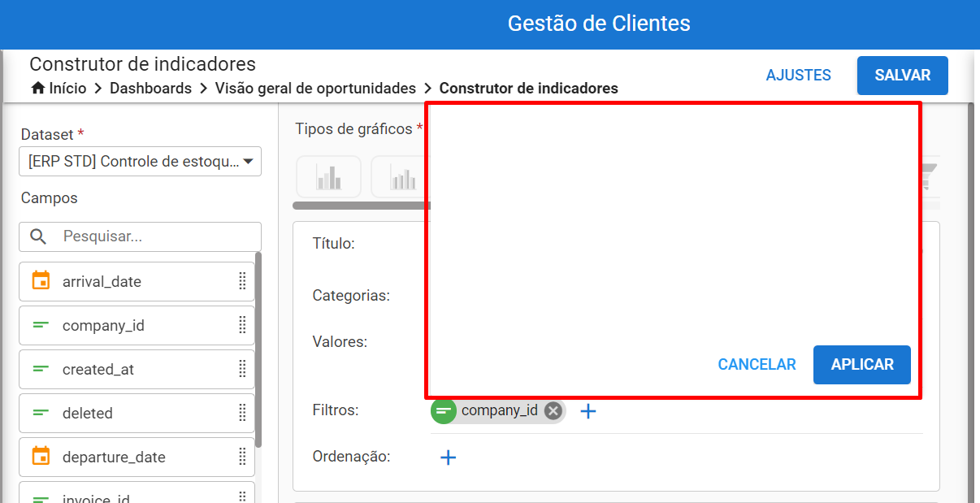This screenshot has height=503, width=980.
Task: Click the text-type icon of created_at
Action: 41,369
